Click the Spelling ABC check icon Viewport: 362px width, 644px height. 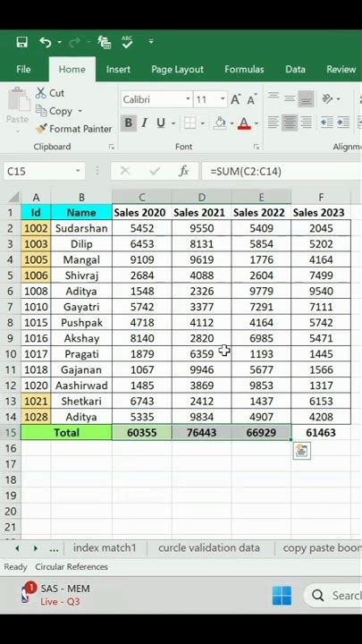click(x=127, y=42)
